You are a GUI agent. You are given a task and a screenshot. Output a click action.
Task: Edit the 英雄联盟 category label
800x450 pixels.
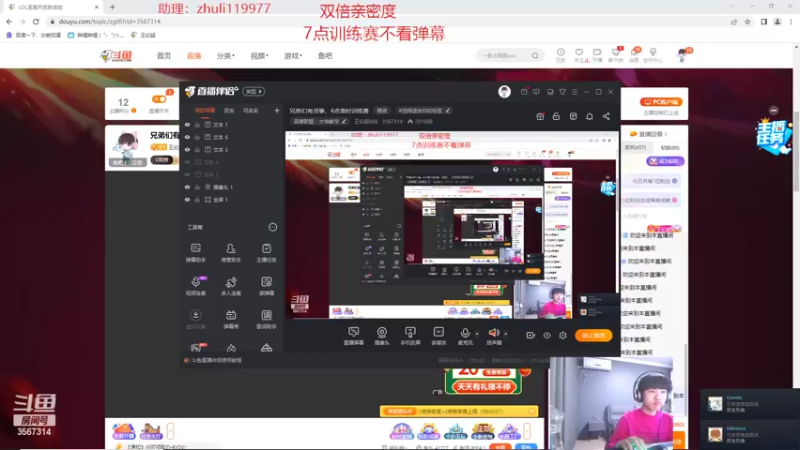click(x=320, y=121)
